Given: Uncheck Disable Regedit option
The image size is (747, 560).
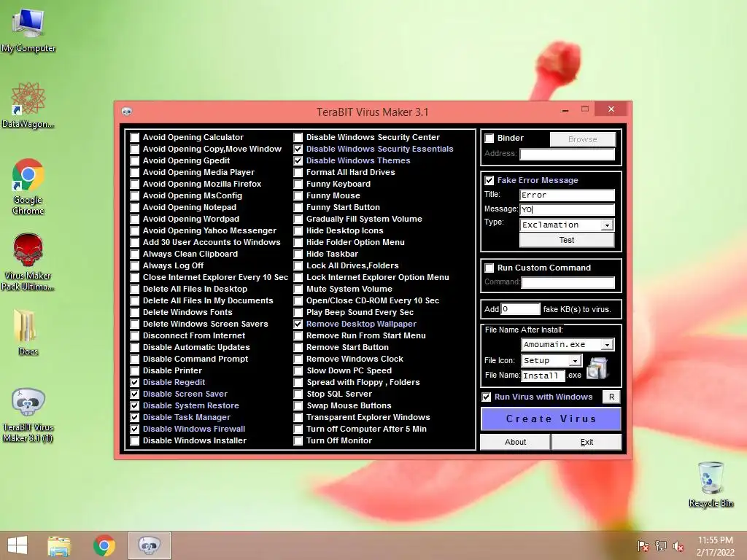Looking at the screenshot, I should pos(135,382).
